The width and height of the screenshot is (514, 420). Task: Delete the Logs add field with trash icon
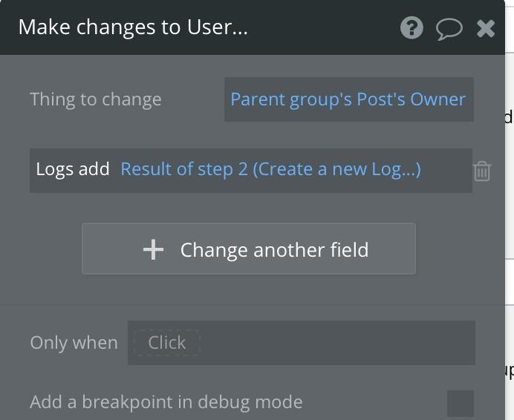point(482,171)
